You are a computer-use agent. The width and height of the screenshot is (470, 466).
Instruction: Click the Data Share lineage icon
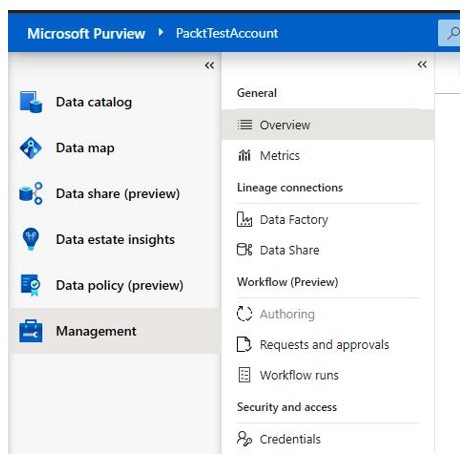point(244,250)
